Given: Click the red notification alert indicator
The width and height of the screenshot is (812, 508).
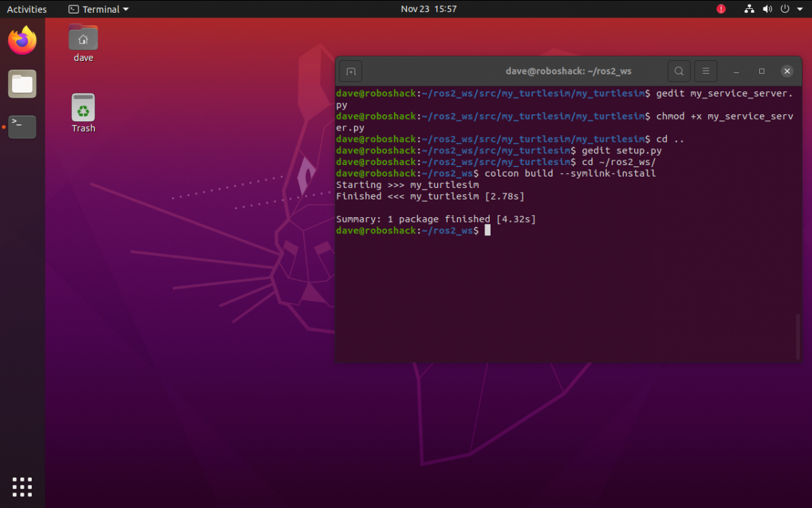Looking at the screenshot, I should pos(721,9).
